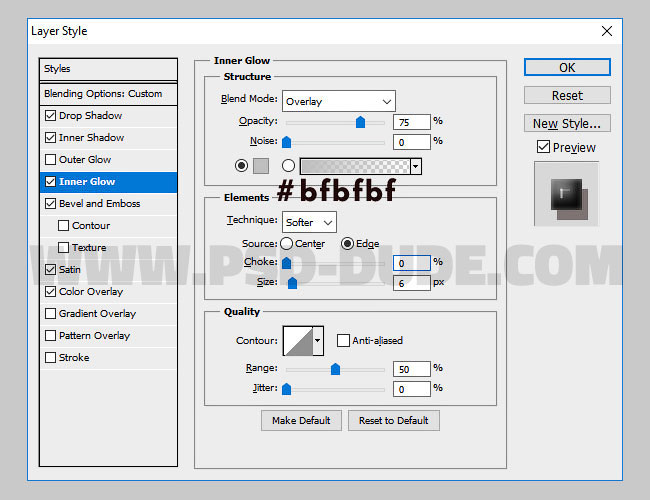Select the Gradient Overlay style label

pos(97,313)
